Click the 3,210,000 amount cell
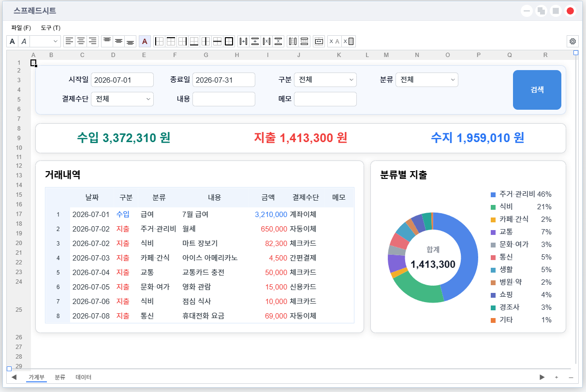The image size is (586, 392). pos(271,214)
